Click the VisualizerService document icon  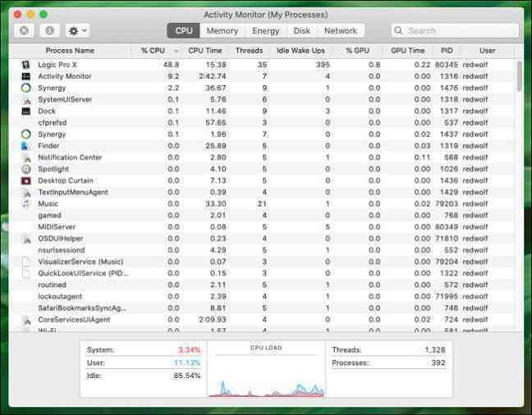coord(26,262)
